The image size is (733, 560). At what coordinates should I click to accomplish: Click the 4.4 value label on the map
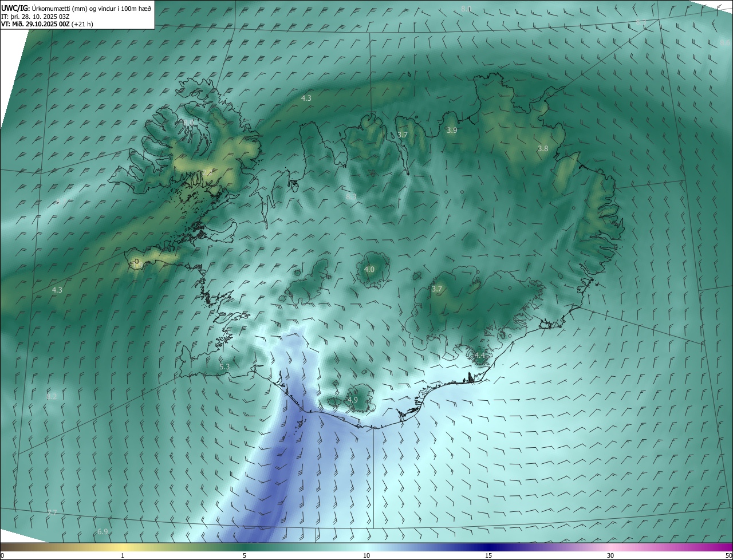tap(480, 356)
